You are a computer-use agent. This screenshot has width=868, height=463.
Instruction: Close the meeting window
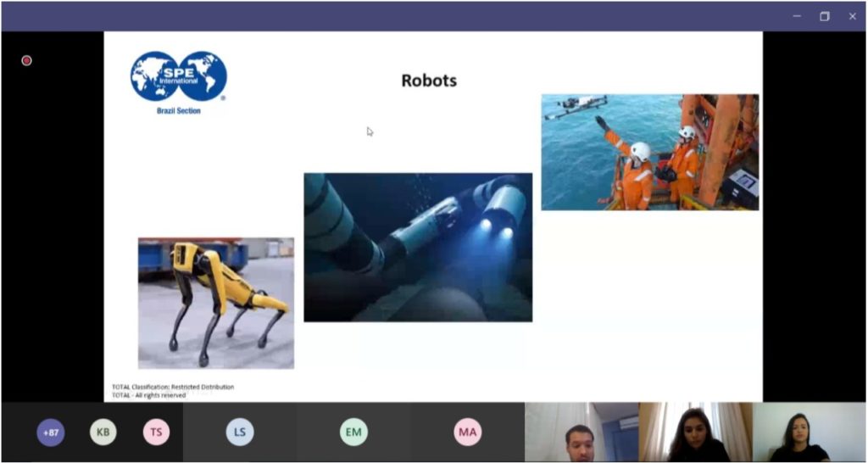click(x=852, y=16)
